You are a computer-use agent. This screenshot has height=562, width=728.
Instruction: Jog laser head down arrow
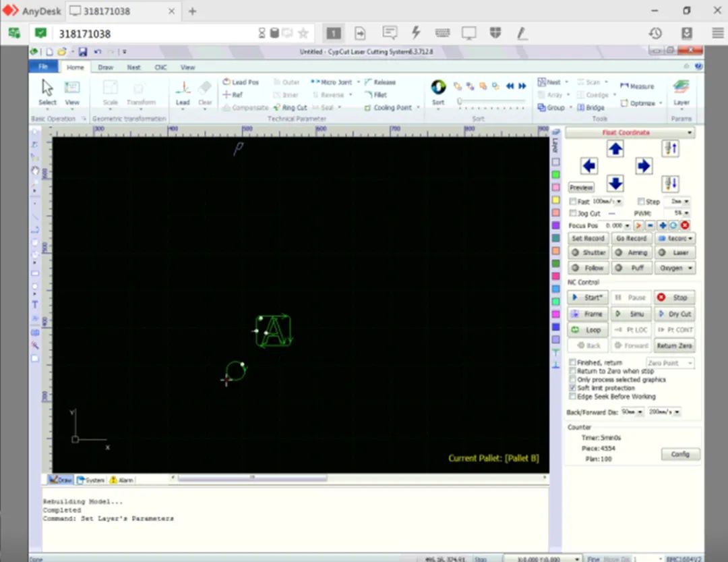[x=615, y=183]
